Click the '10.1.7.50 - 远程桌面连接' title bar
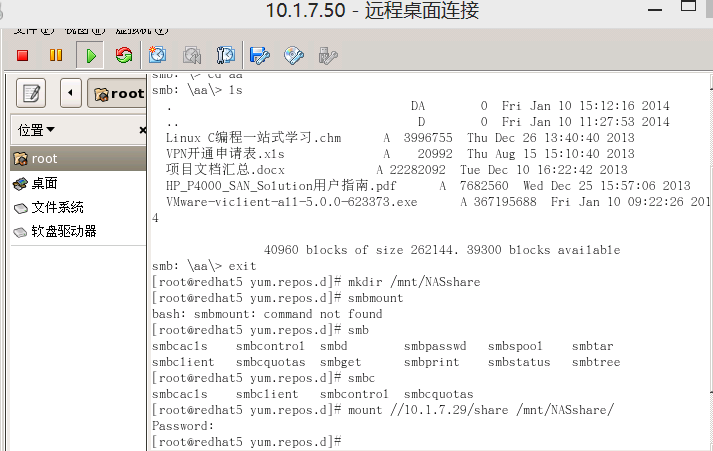713x451 pixels. 372,10
